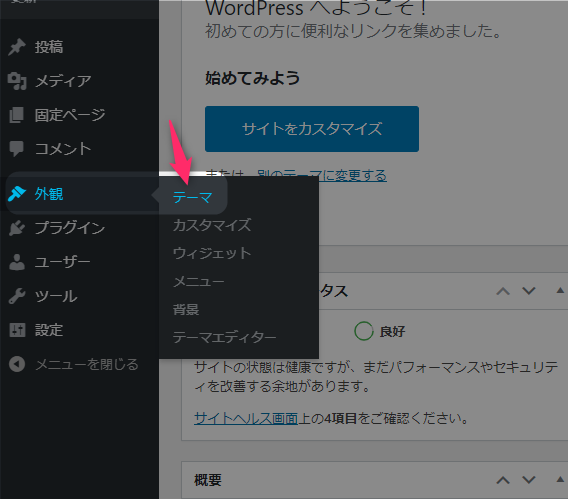Choose ウィジェット in the submenu
568x499 pixels.
tap(212, 253)
